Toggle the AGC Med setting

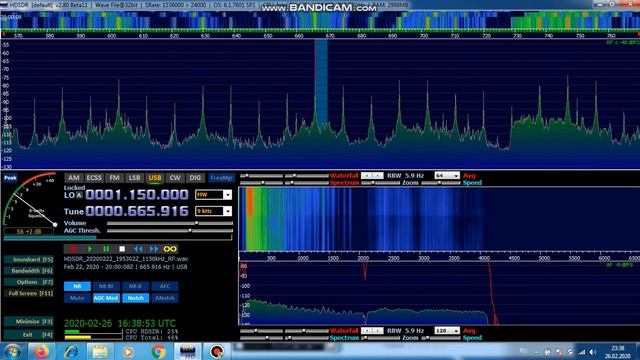[106, 298]
